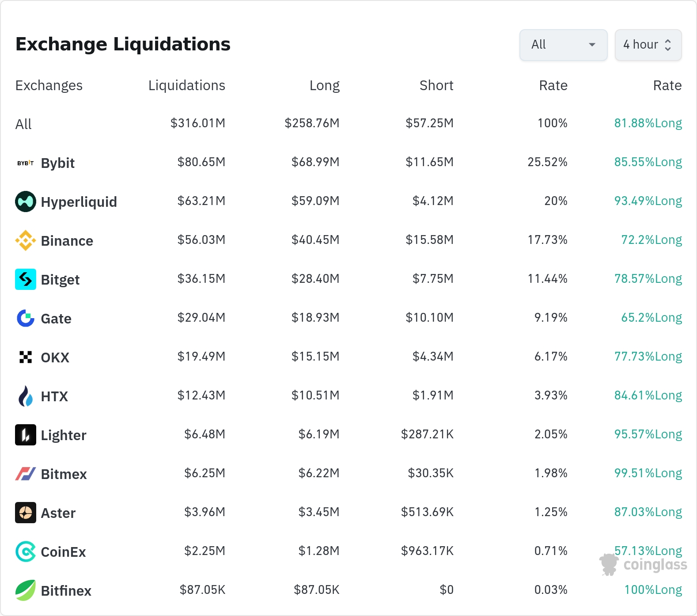This screenshot has width=697, height=616.
Task: Sort by Long column header
Action: [x=324, y=85]
